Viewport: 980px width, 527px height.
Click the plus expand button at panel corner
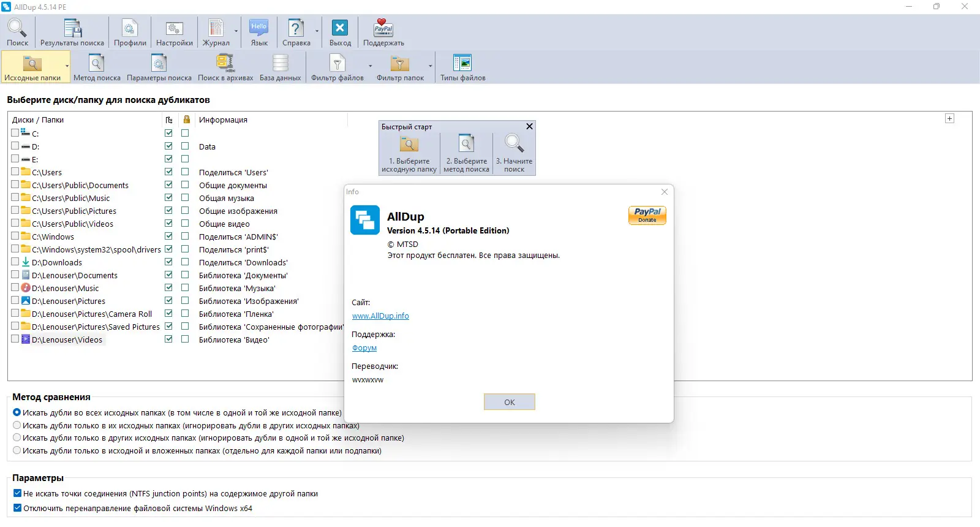click(949, 118)
